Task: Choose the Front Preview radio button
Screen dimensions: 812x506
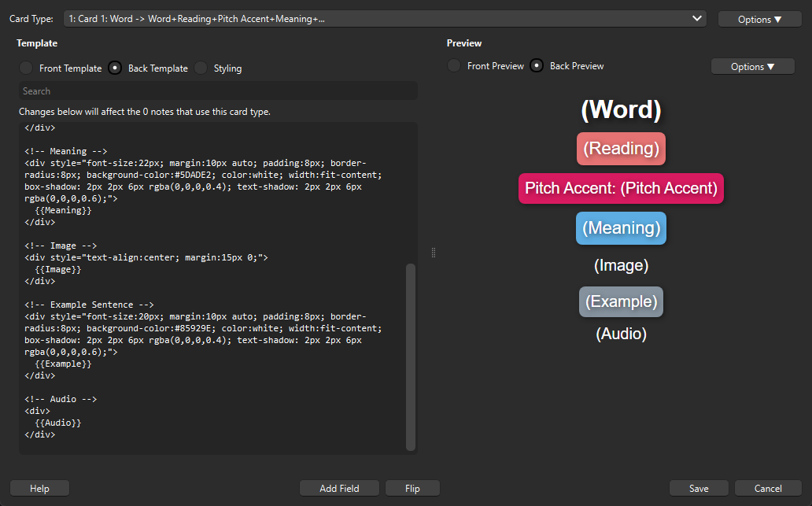Action: 455,66
